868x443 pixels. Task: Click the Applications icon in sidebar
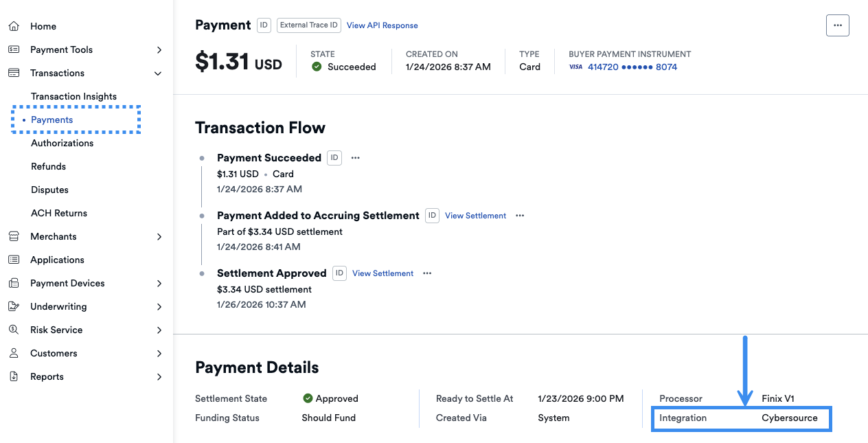14,260
